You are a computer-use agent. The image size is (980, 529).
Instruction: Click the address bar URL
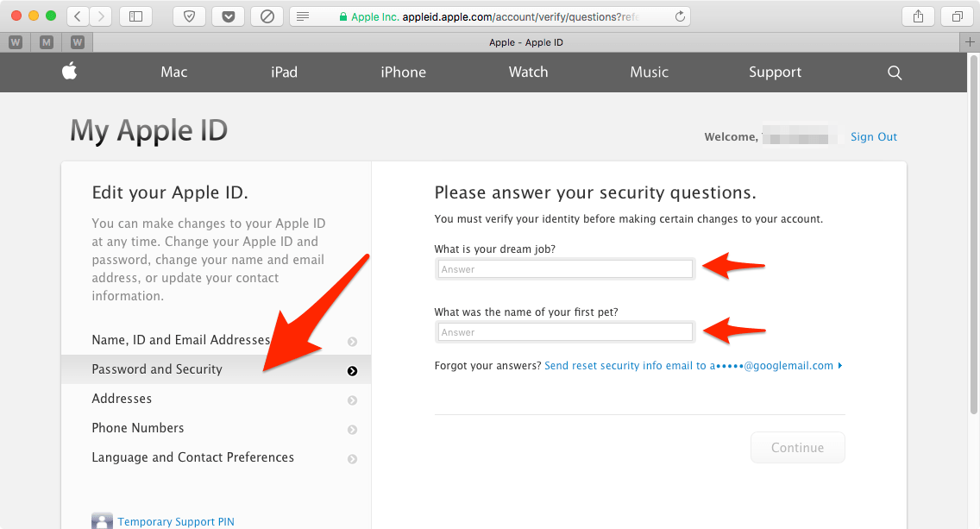point(520,17)
